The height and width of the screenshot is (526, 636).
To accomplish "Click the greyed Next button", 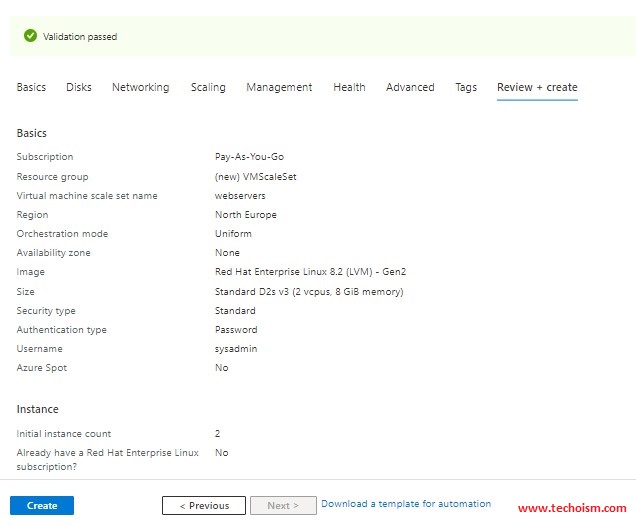I will pyautogui.click(x=283, y=505).
